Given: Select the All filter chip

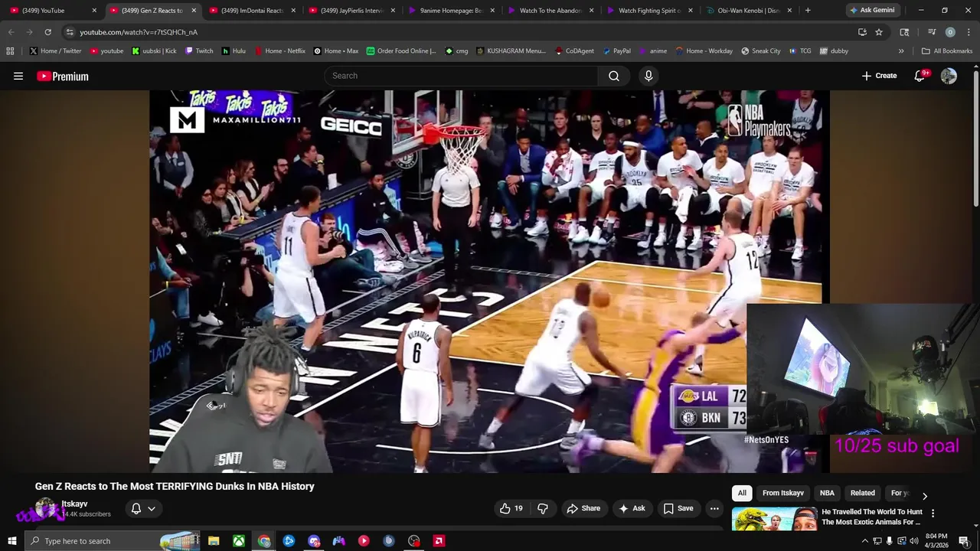Looking at the screenshot, I should [x=742, y=493].
